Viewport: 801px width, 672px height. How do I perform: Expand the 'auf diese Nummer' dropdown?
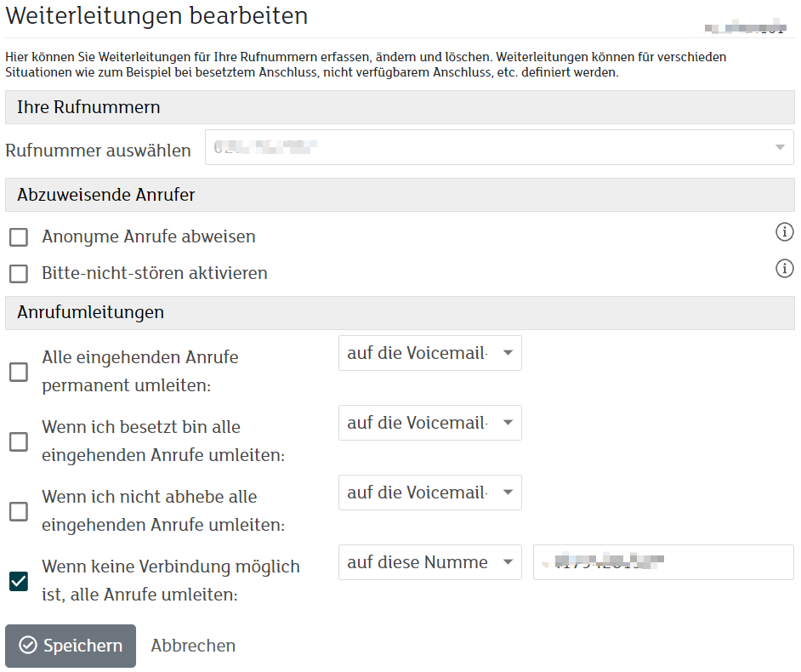tap(429, 562)
